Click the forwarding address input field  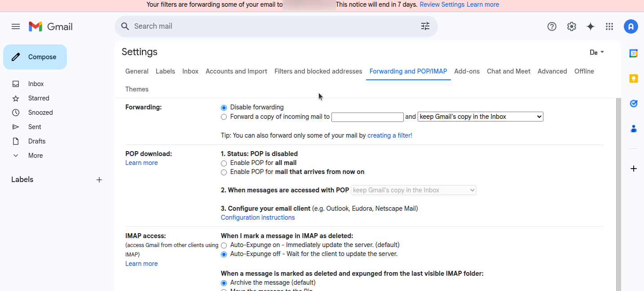[367, 117]
